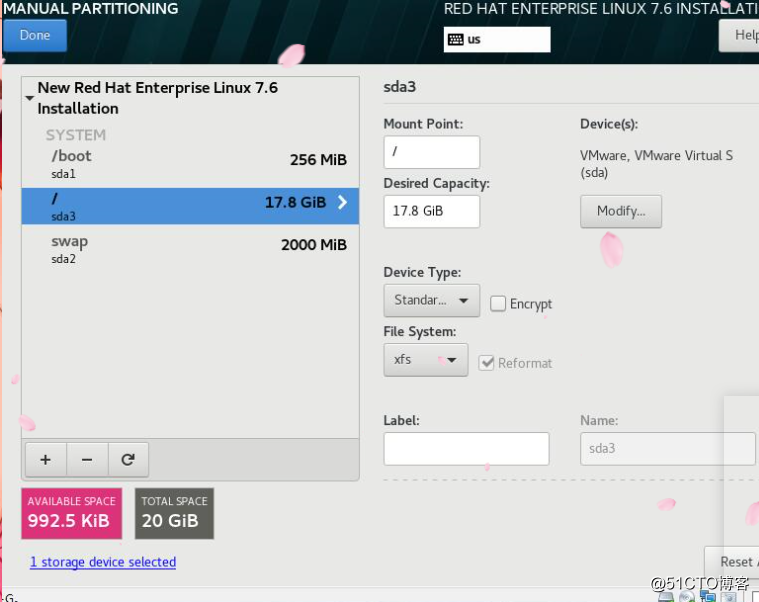
Task: Click the Help button
Action: point(739,35)
